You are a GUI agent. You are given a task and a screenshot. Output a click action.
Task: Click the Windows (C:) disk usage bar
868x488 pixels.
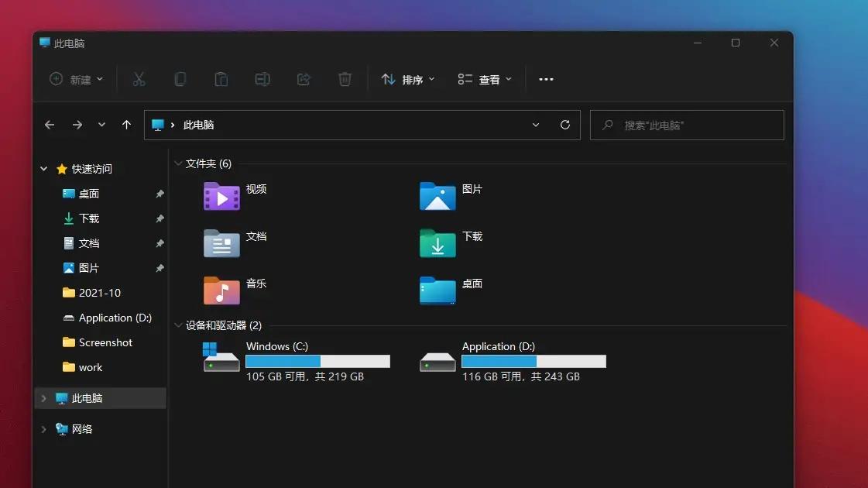click(x=317, y=361)
